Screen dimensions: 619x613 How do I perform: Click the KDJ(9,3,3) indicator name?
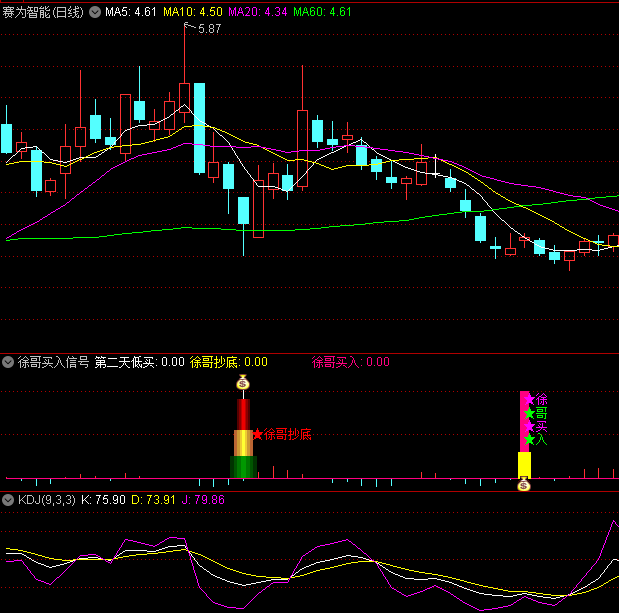click(x=47, y=500)
